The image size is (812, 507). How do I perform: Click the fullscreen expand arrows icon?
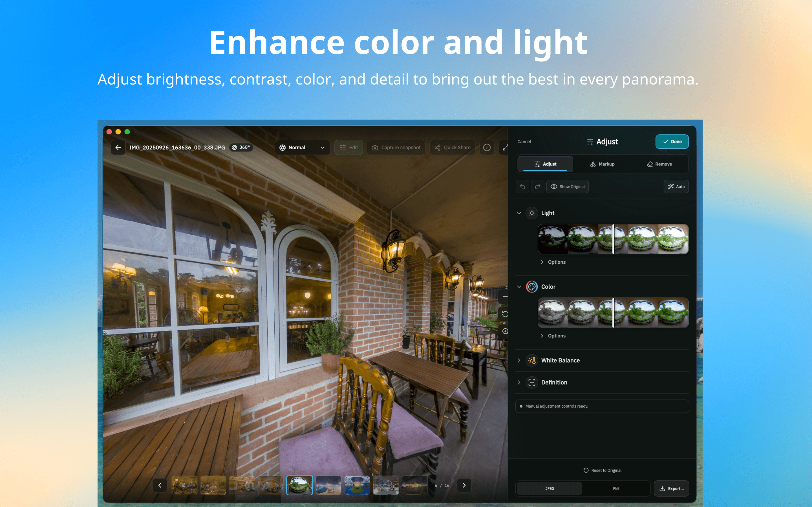point(504,148)
